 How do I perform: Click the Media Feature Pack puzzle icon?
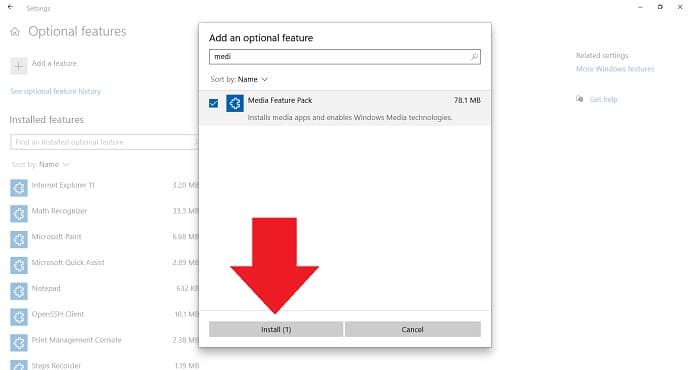tap(235, 103)
